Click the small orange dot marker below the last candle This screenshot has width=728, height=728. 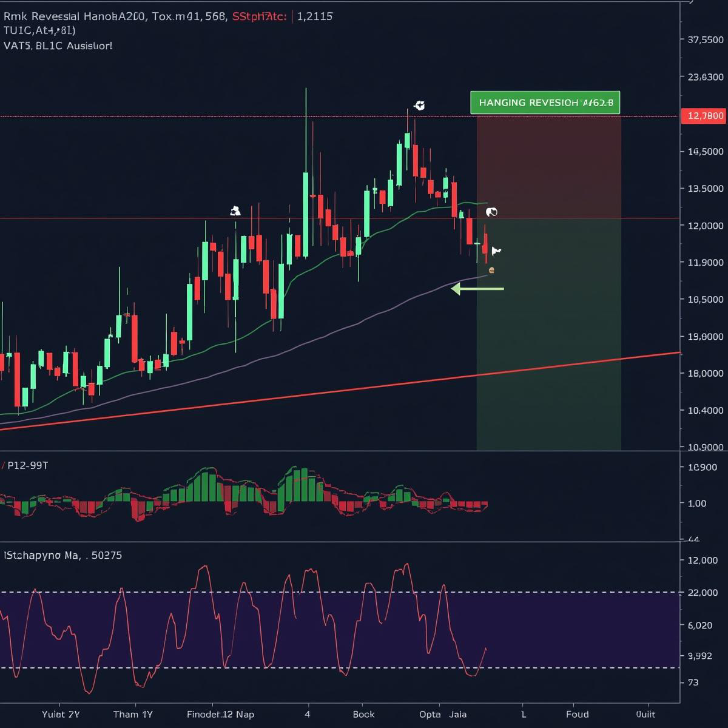click(x=491, y=270)
